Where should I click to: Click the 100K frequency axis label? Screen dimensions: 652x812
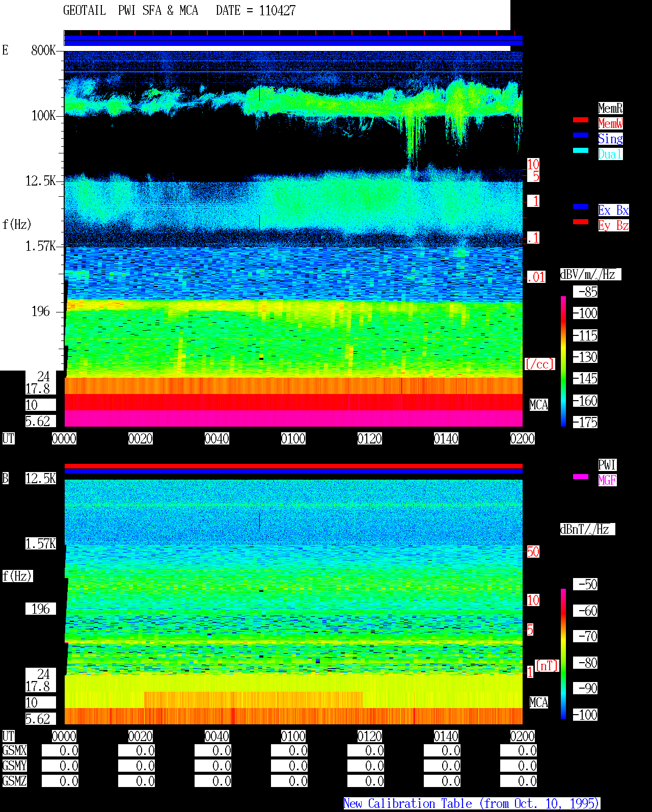[x=43, y=115]
